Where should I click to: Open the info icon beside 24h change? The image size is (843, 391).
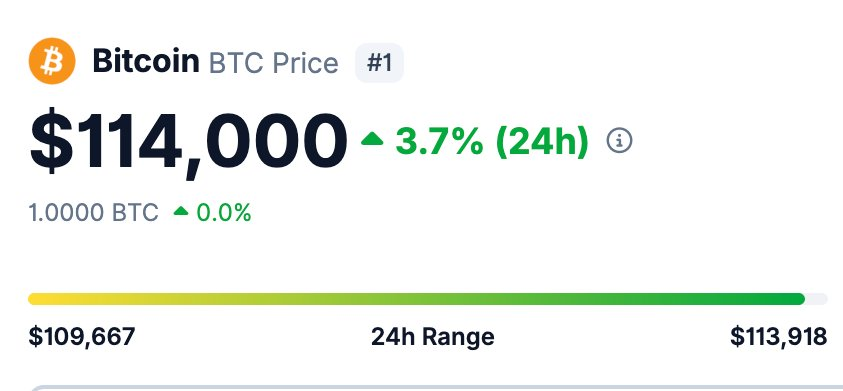pos(619,141)
